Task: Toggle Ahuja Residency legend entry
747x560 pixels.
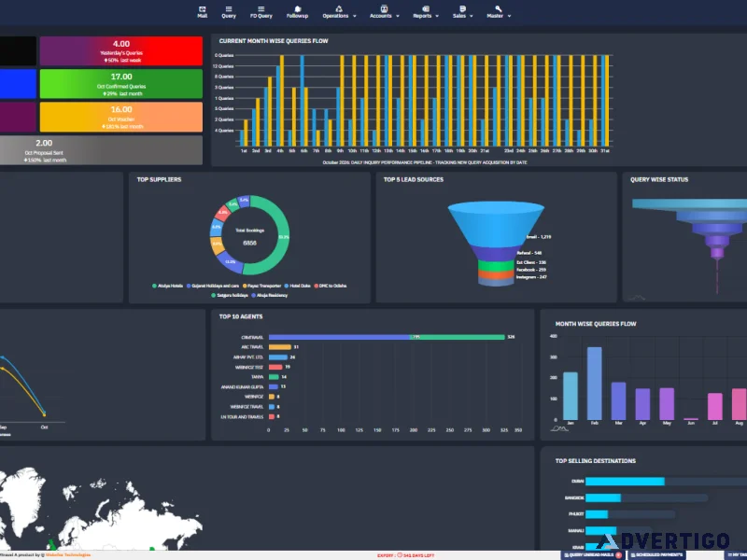Action: pos(269,295)
